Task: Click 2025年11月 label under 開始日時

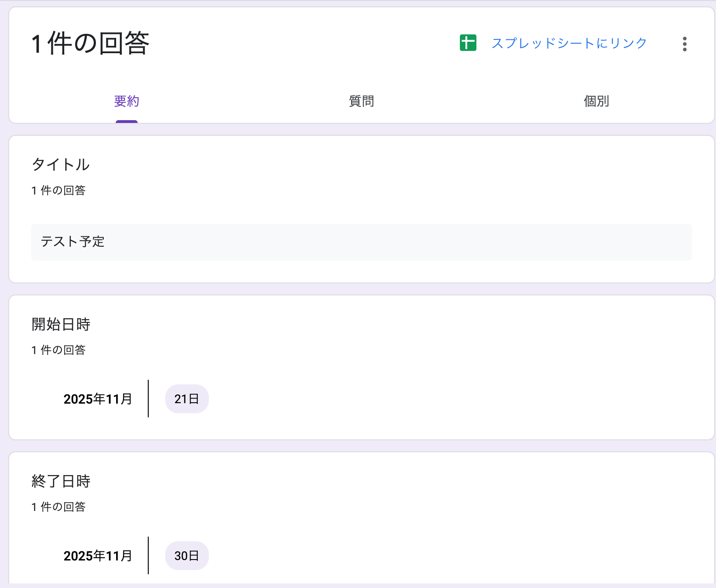Action: (x=98, y=399)
